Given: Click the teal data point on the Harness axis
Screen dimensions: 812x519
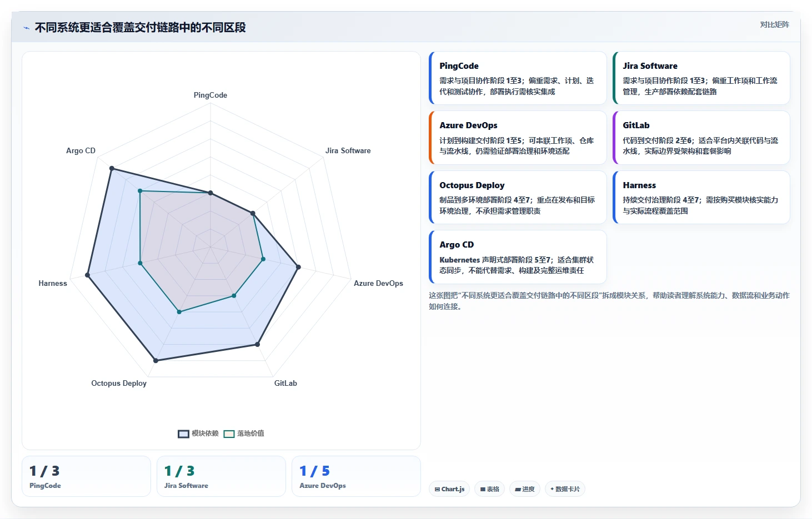Looking at the screenshot, I should (140, 263).
